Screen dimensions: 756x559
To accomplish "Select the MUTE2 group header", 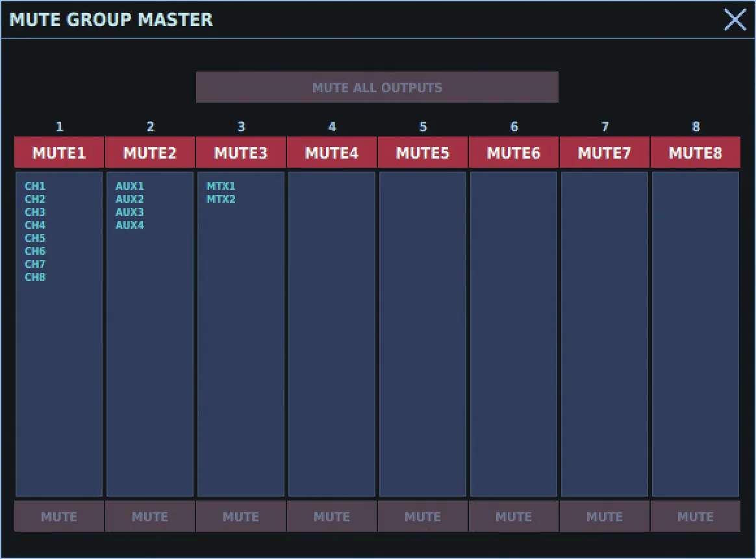I will (150, 153).
